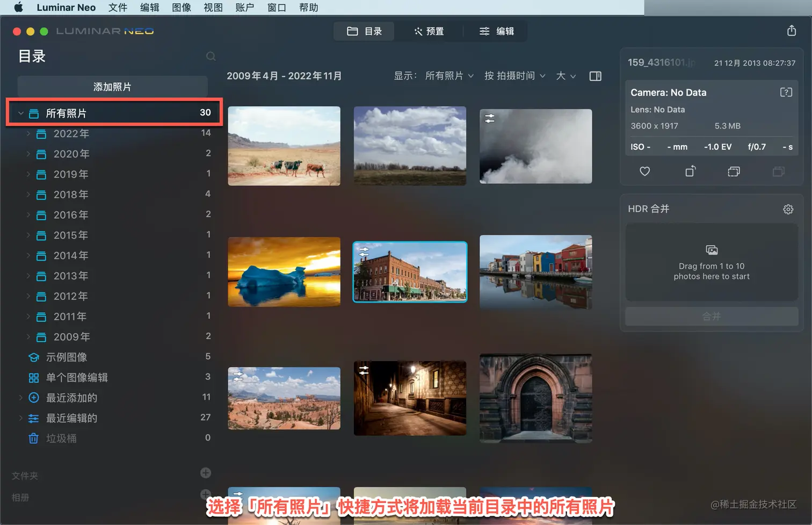812x525 pixels.
Task: Select the night alley street thumbnail
Action: click(x=410, y=398)
